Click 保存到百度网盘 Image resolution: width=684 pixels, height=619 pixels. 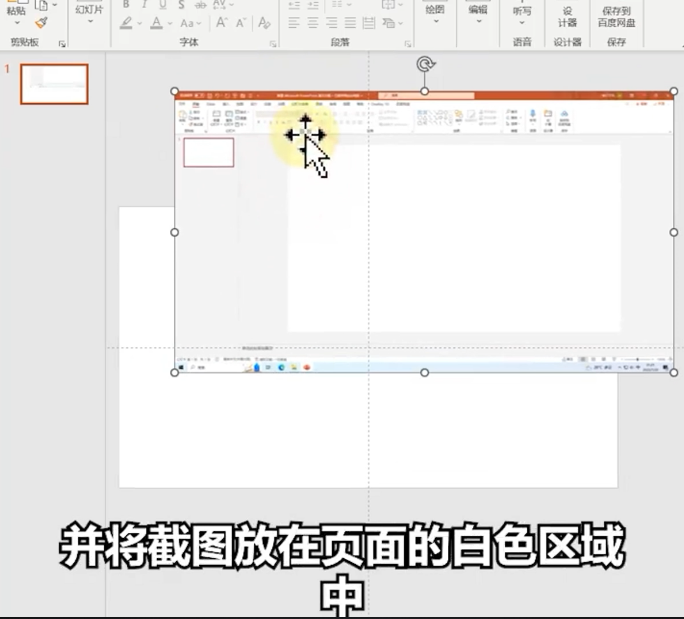coord(616,16)
